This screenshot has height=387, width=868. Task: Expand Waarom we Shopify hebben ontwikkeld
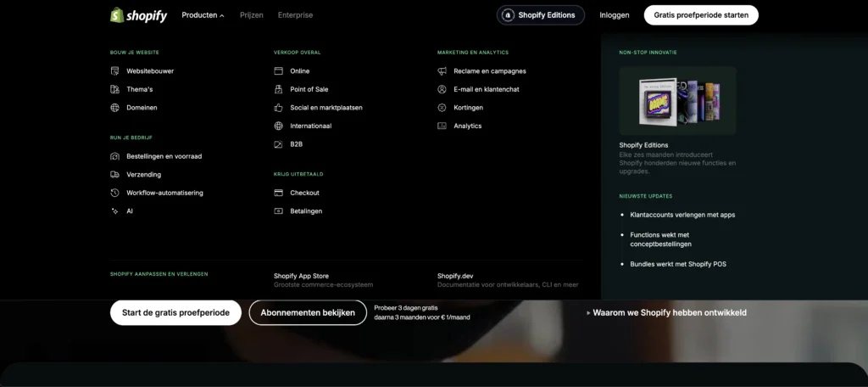point(666,312)
